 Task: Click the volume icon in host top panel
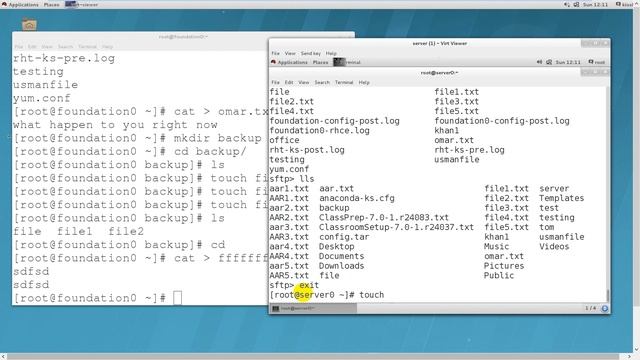click(x=567, y=4)
